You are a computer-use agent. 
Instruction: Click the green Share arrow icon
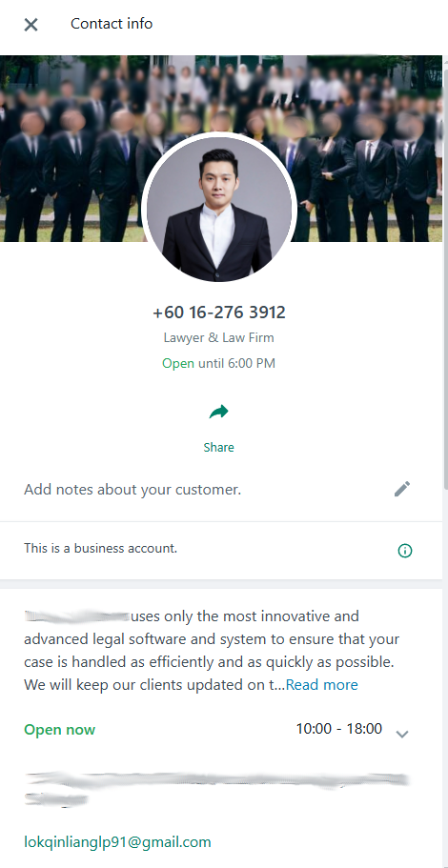coord(218,412)
